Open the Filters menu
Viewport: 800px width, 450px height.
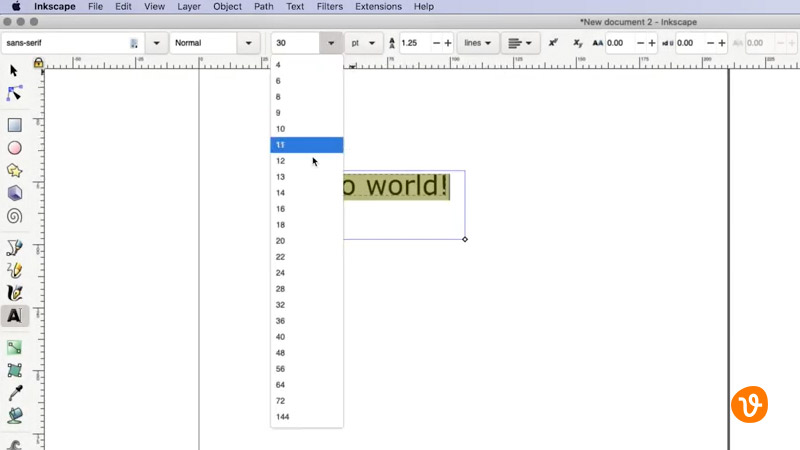330,7
